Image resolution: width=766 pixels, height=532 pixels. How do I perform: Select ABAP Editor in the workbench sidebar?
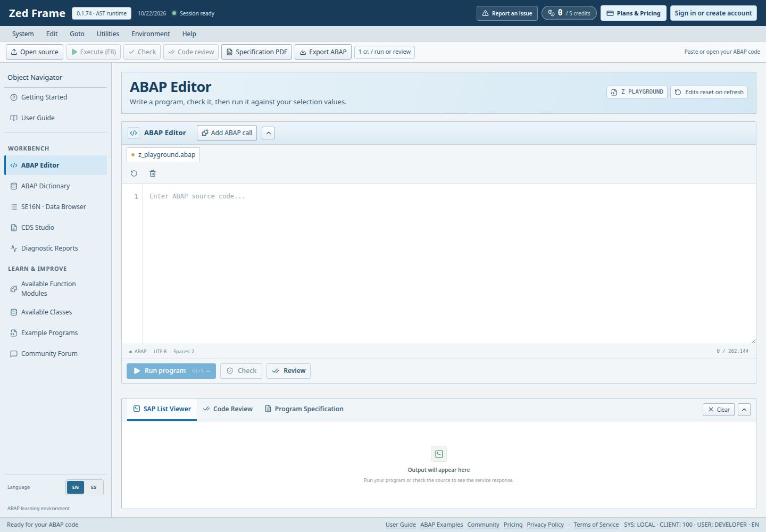(x=55, y=165)
